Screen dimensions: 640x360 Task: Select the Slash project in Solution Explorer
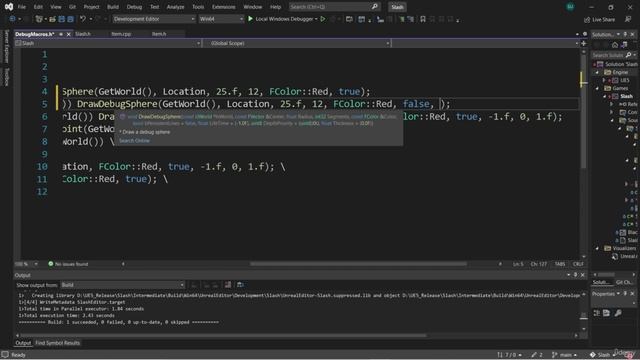[x=627, y=96]
